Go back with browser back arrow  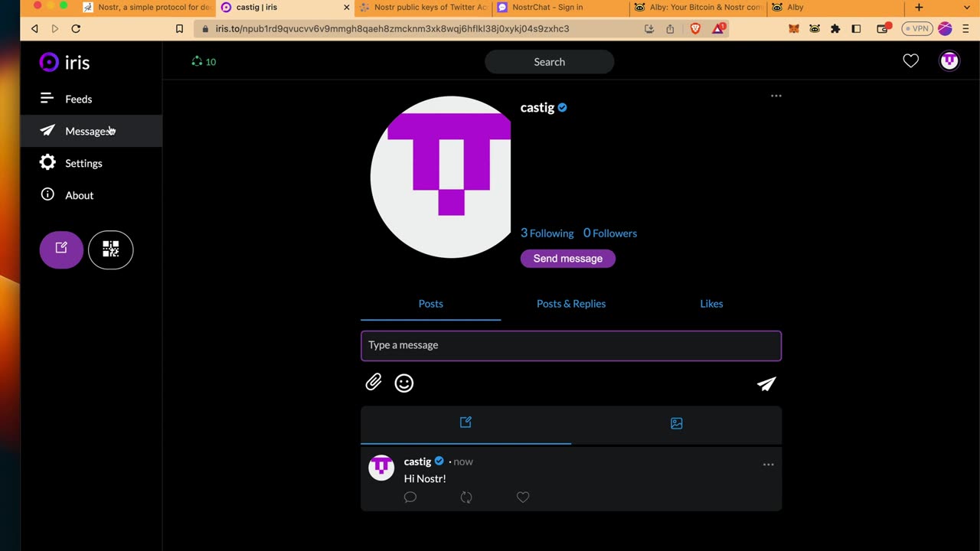pos(34,28)
